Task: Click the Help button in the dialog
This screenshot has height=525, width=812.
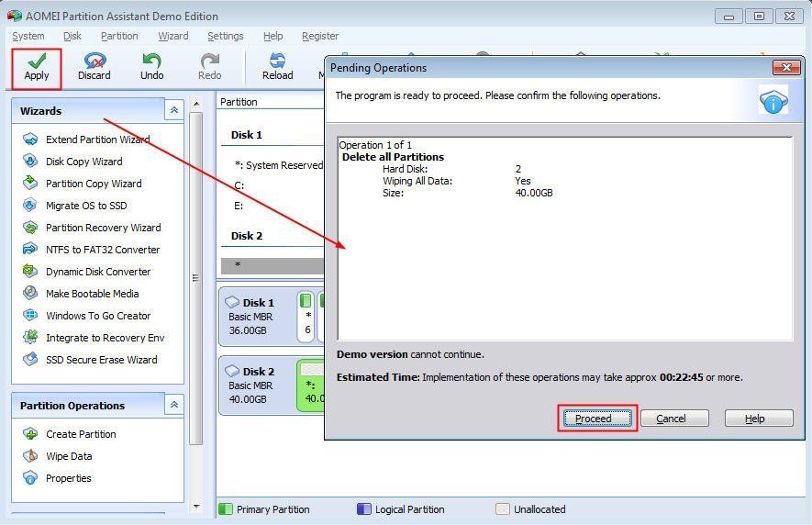Action: (759, 419)
